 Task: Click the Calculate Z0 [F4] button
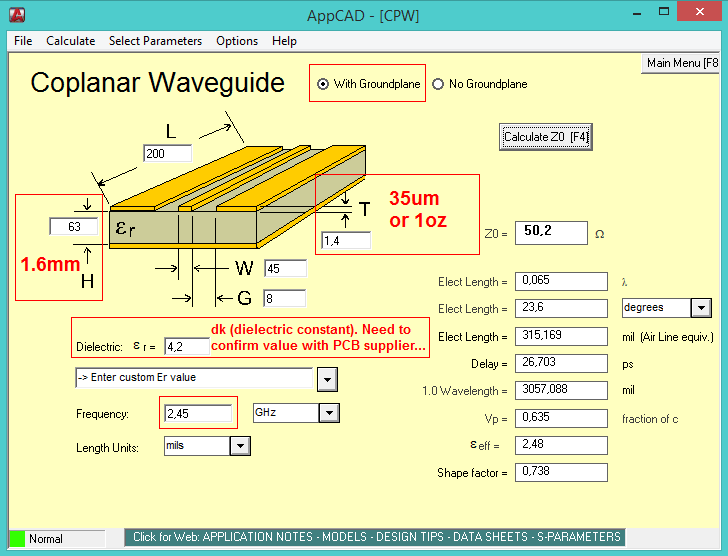tap(546, 137)
